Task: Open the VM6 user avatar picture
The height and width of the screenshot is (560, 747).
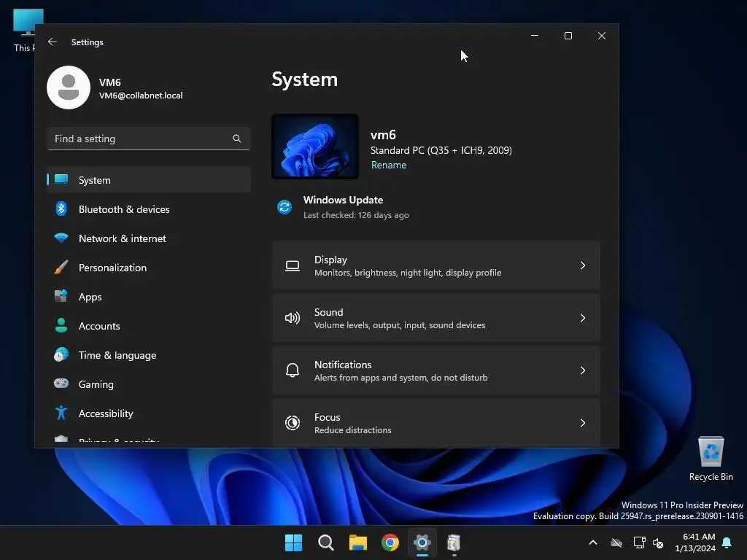Action: [x=69, y=87]
